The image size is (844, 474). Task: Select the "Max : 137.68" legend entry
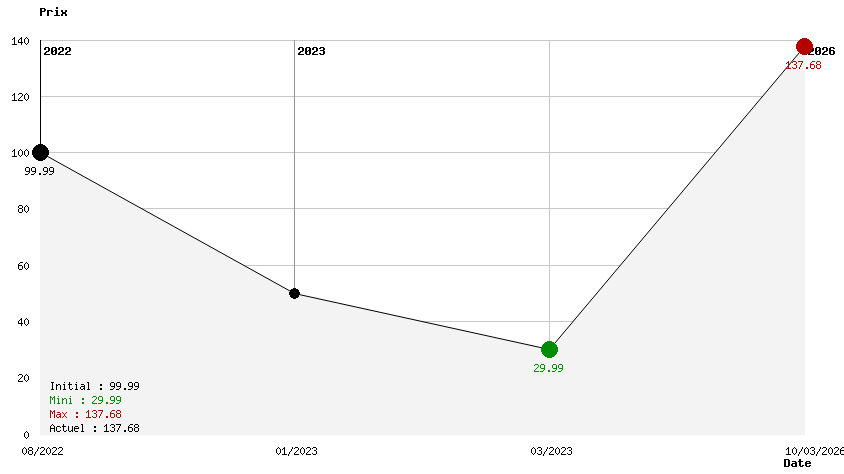point(85,414)
